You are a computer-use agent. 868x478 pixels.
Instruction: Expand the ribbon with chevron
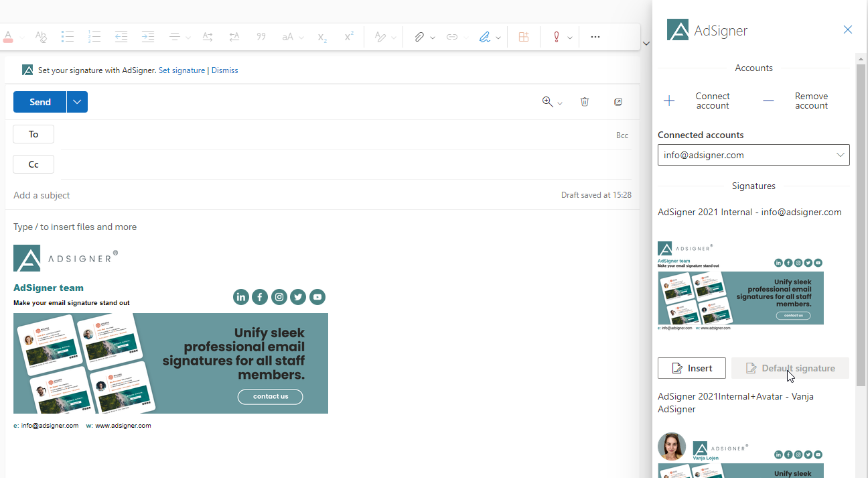tap(646, 43)
